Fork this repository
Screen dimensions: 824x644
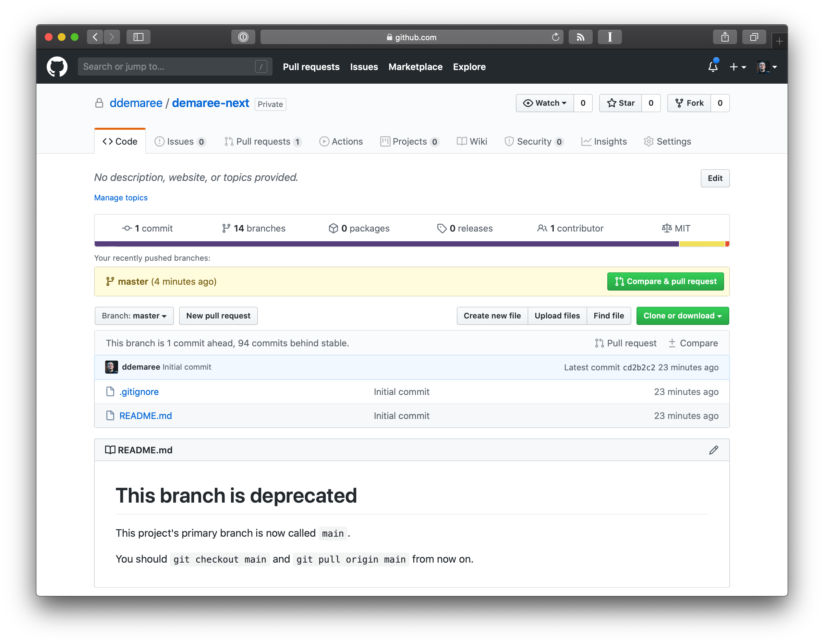[689, 103]
